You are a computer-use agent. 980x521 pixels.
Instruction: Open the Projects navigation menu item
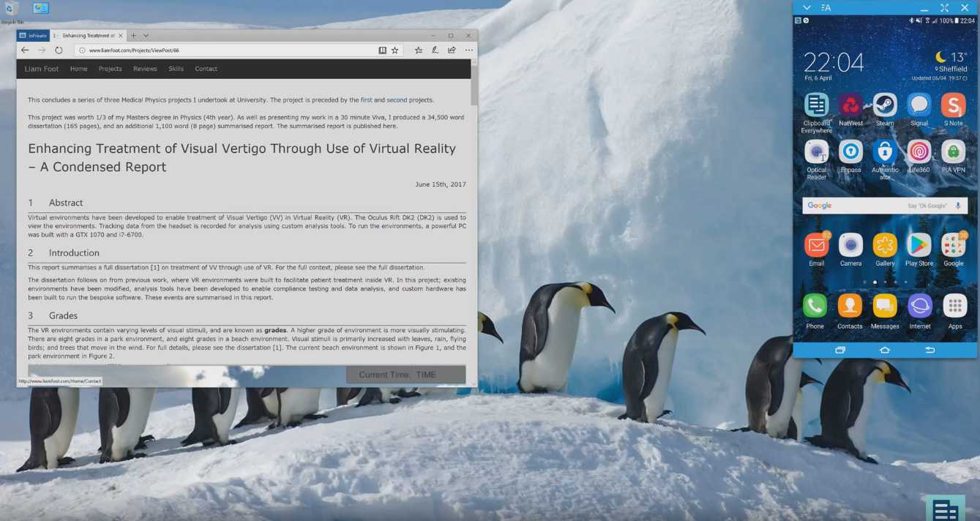[x=110, y=69]
